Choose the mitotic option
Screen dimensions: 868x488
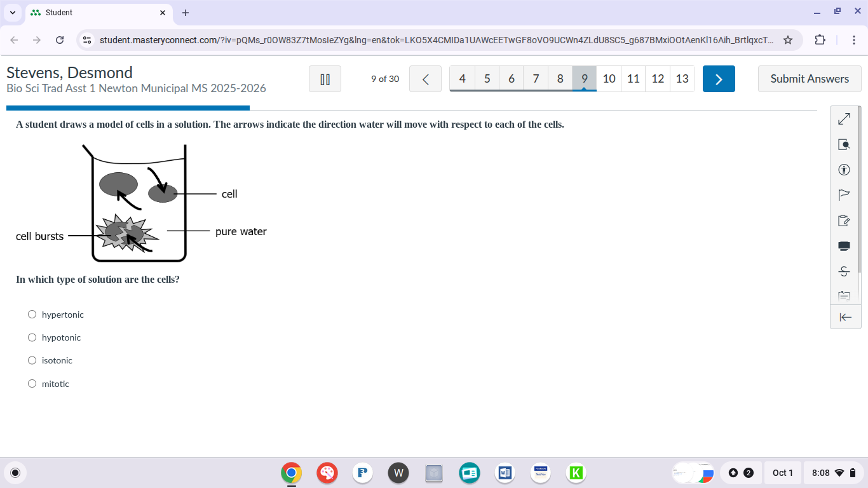coord(32,384)
